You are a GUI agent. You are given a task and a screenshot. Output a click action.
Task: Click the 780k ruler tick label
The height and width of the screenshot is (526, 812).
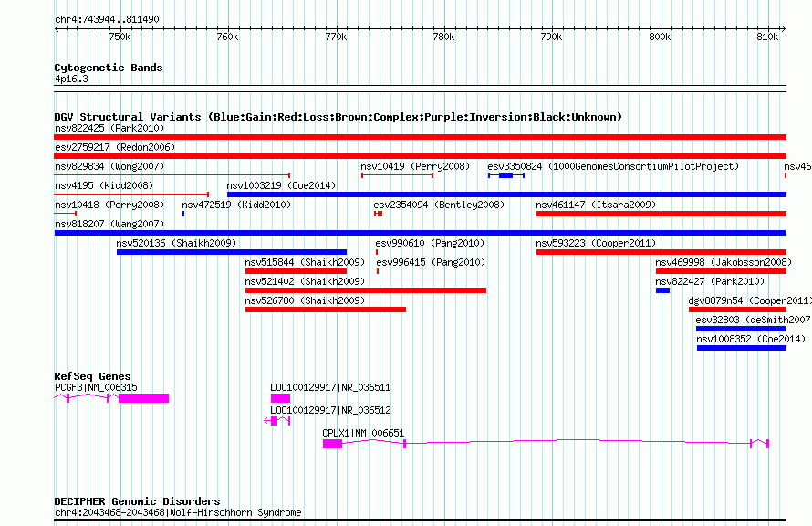443,37
